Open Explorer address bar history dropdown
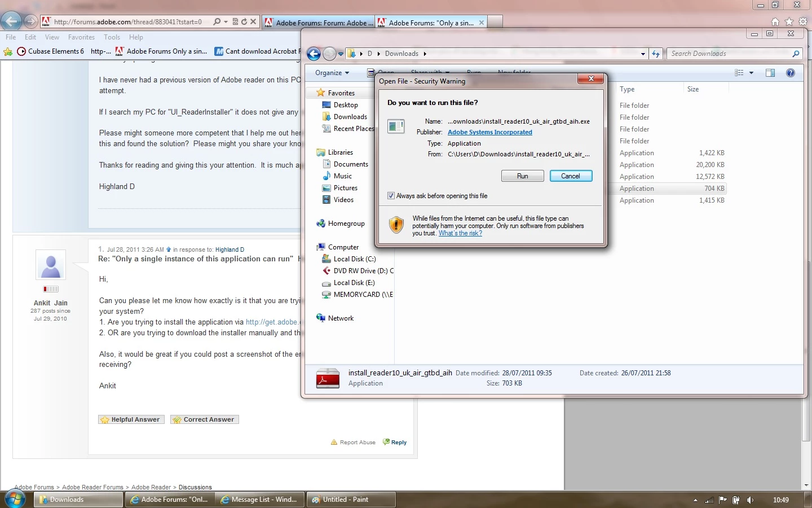Viewport: 812px width, 508px height. (x=643, y=54)
